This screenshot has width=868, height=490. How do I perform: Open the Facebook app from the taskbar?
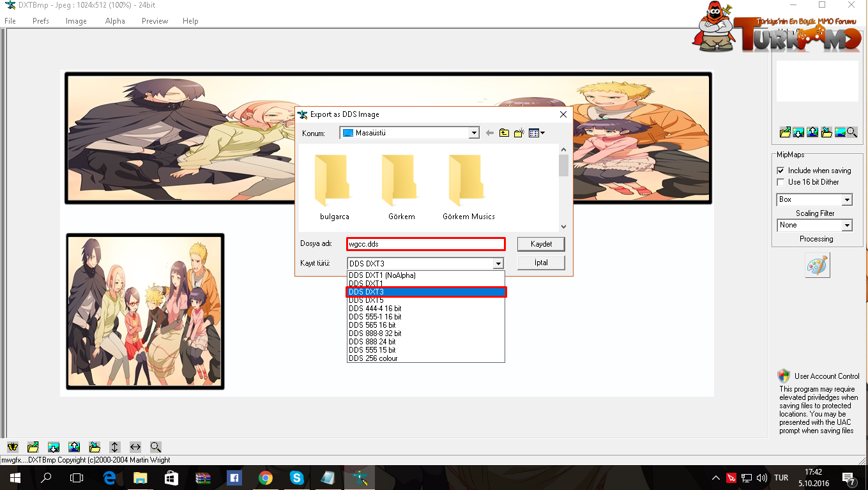[234, 477]
